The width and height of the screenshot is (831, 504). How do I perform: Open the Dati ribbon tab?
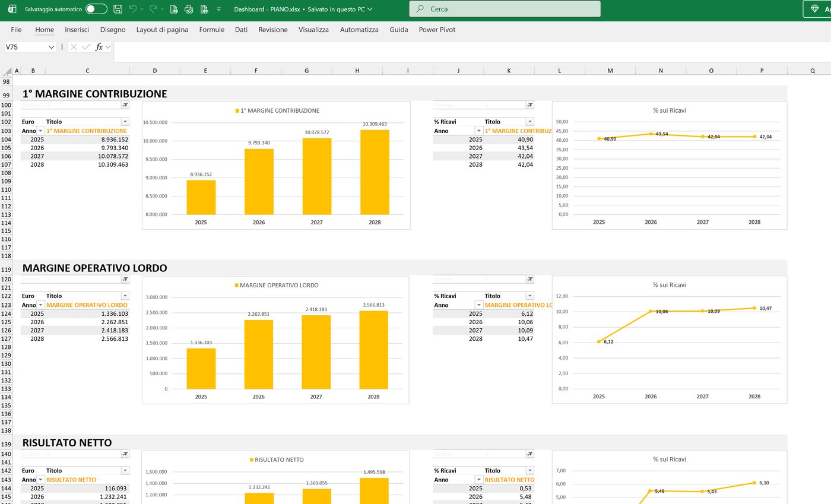241,30
